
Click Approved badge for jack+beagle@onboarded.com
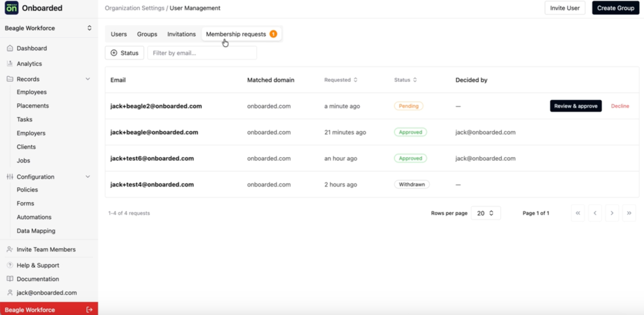point(410,132)
